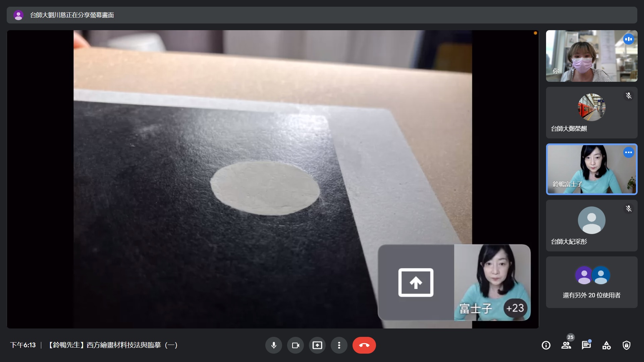Toggle the camera button
This screenshot has height=362, width=644.
[x=296, y=345]
